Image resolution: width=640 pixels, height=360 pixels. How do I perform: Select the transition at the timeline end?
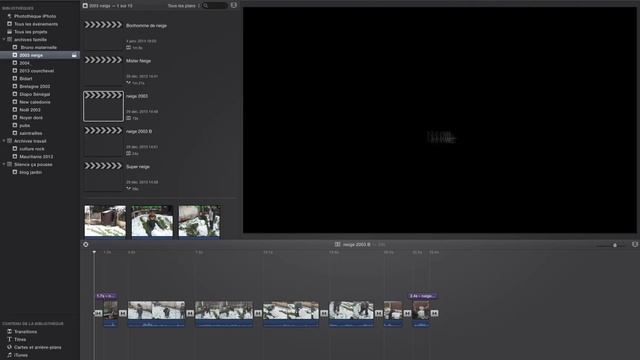click(434, 313)
